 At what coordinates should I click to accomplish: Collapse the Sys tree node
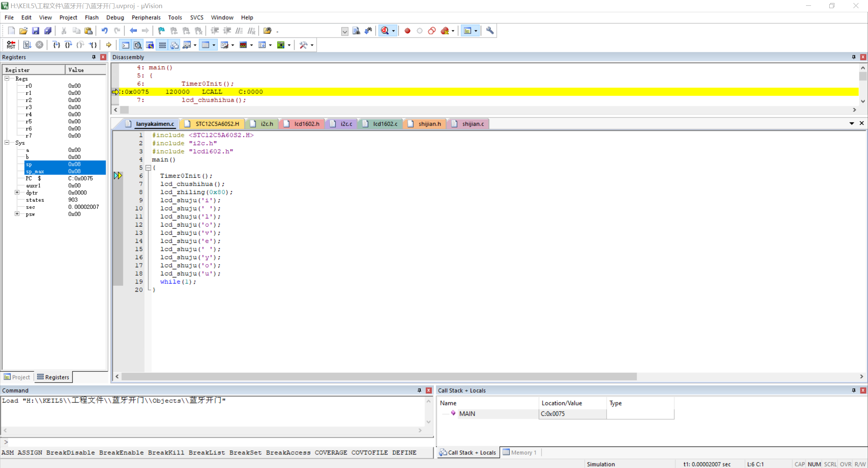point(7,142)
